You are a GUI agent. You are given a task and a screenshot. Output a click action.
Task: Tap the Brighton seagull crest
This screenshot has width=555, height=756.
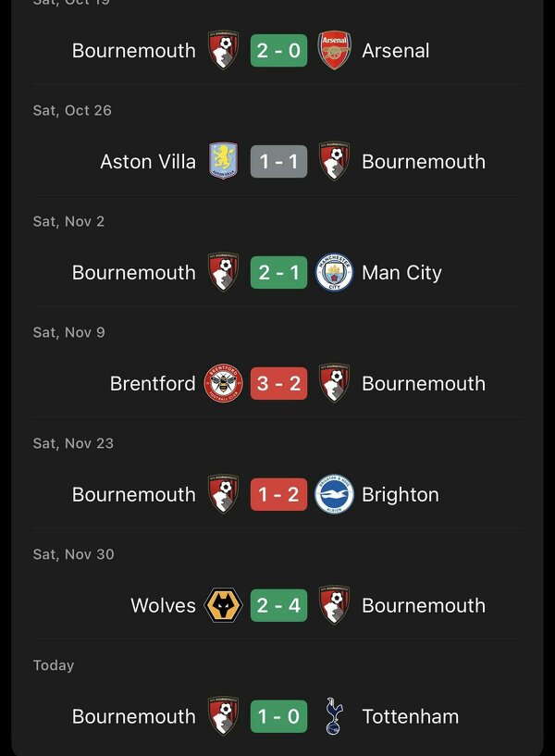(x=334, y=495)
